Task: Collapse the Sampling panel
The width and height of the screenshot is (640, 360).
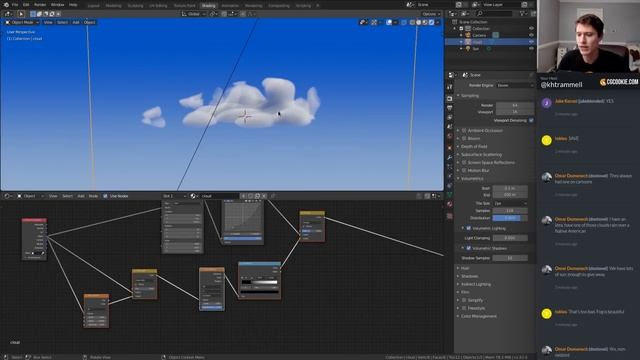Action: (459, 96)
